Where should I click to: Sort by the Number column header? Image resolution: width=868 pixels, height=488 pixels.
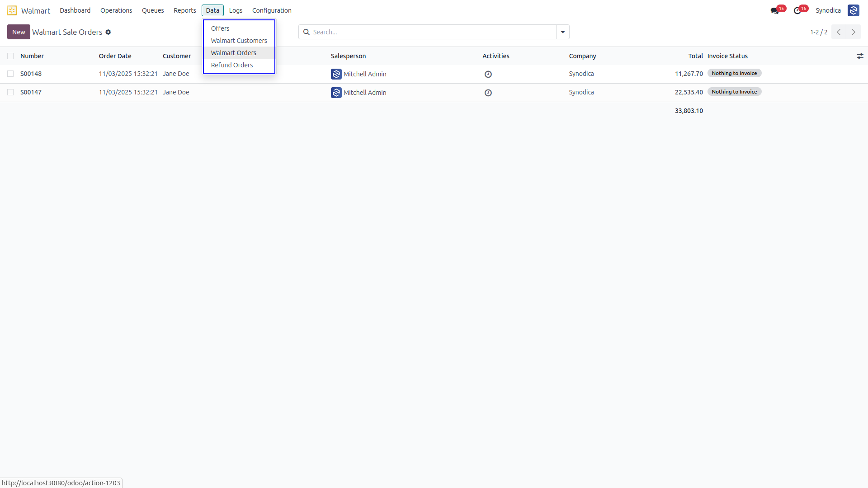pos(32,56)
